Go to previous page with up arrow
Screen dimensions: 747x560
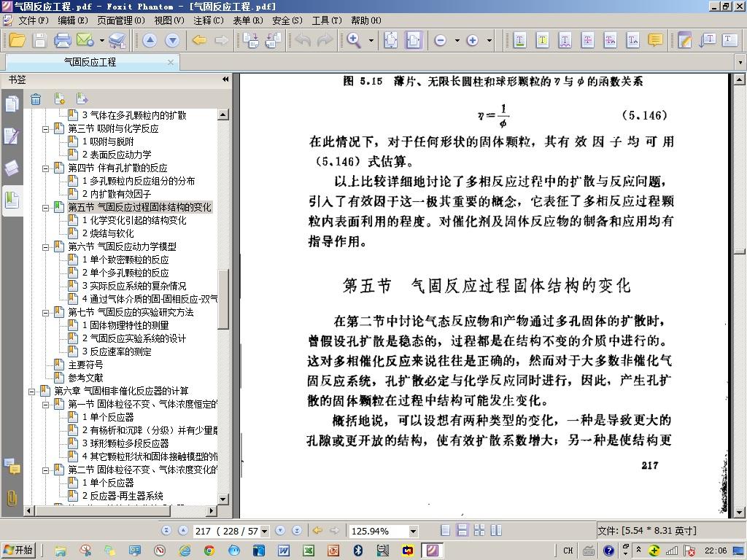[x=150, y=41]
